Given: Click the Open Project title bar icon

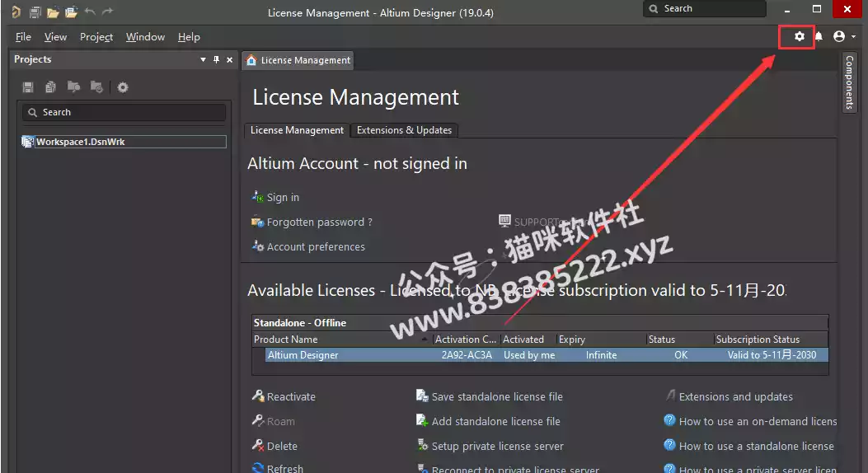Looking at the screenshot, I should tap(71, 12).
